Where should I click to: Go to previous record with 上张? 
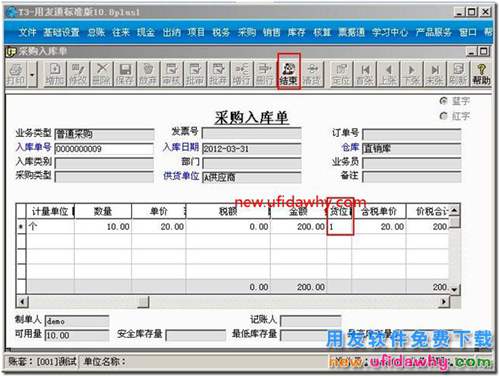tap(388, 74)
